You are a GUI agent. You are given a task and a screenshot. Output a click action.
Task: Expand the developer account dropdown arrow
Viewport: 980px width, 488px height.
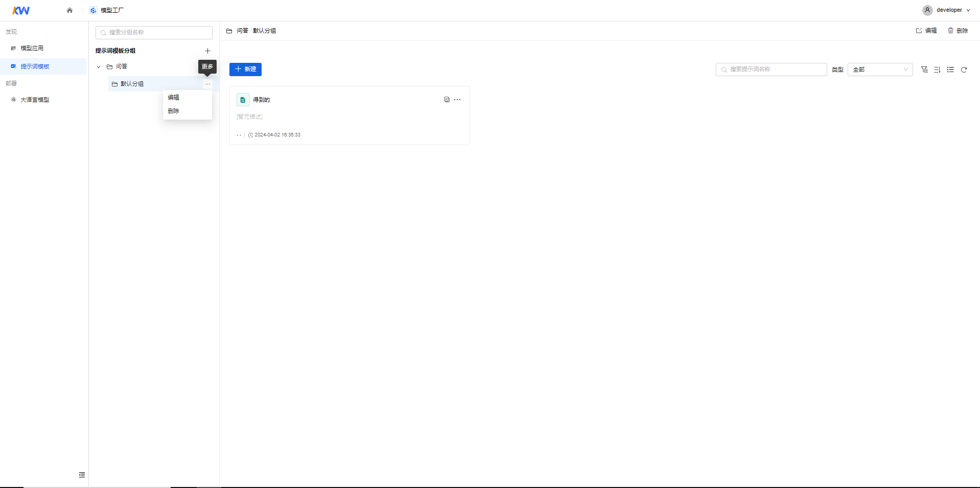point(968,10)
